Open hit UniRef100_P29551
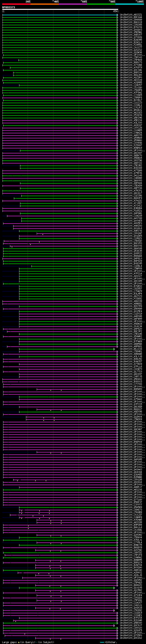This screenshot has width=146, height=644. (x=131, y=45)
